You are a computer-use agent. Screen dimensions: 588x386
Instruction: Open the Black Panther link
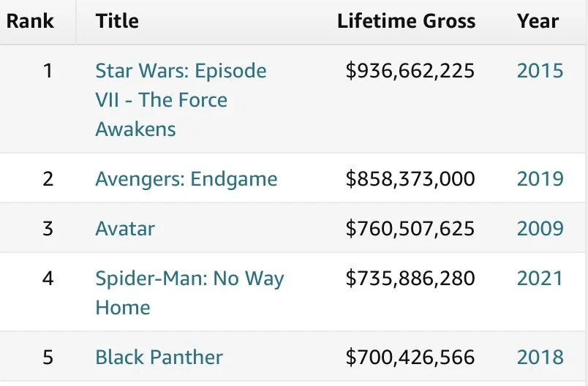pyautogui.click(x=159, y=357)
